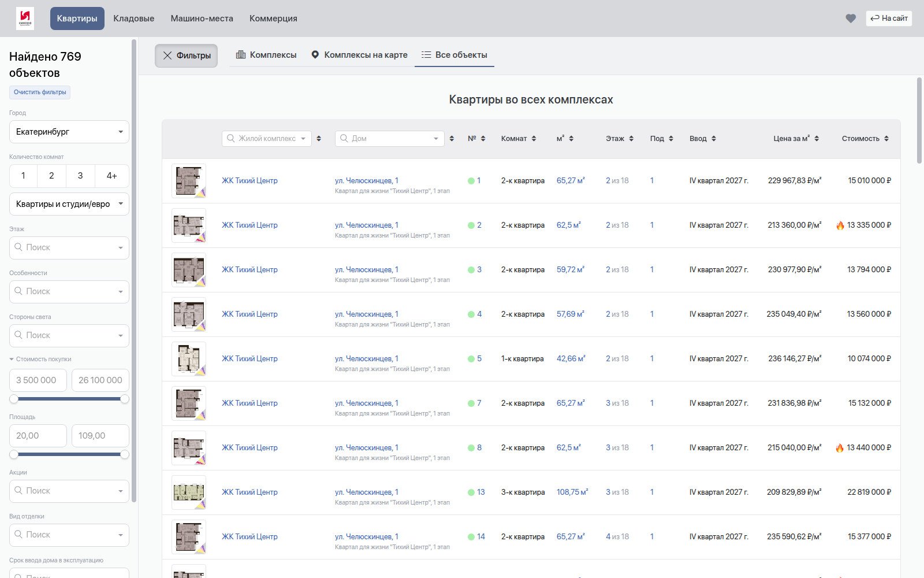Open the Акции search dropdown
The image size is (924, 578).
[69, 491]
